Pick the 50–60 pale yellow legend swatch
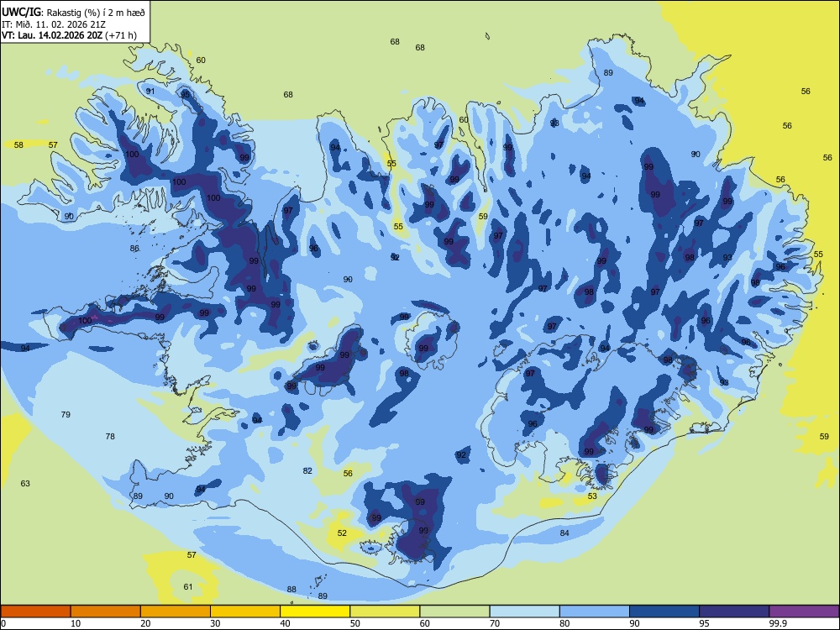 (x=385, y=612)
